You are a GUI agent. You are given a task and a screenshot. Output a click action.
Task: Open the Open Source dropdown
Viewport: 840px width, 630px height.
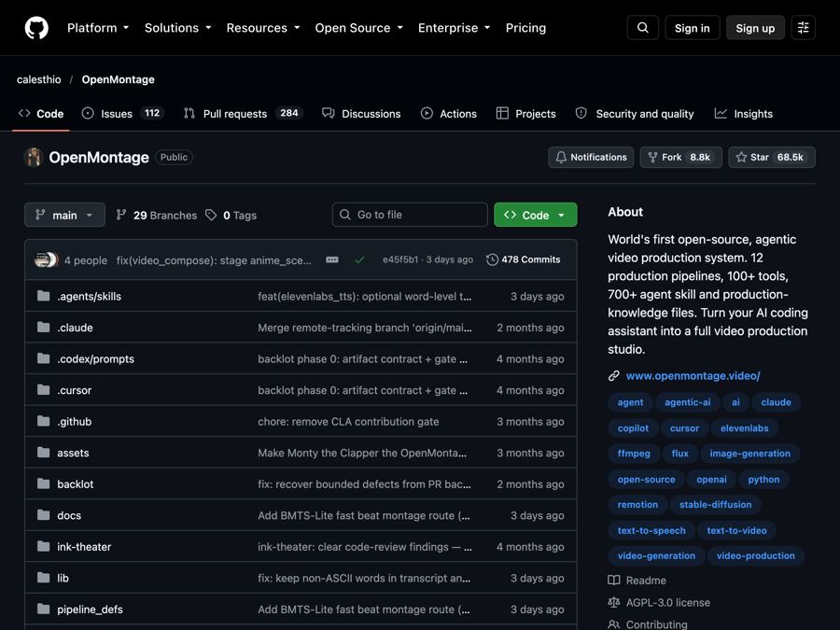point(359,28)
